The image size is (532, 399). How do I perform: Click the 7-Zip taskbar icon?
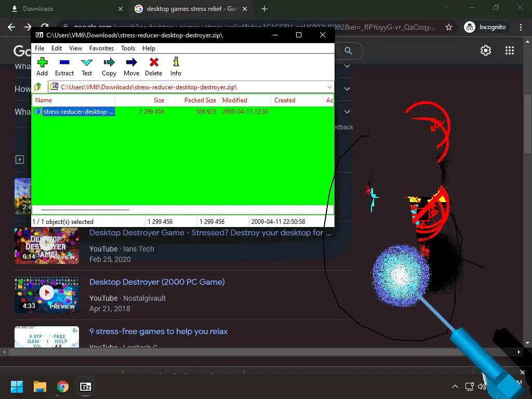click(86, 387)
